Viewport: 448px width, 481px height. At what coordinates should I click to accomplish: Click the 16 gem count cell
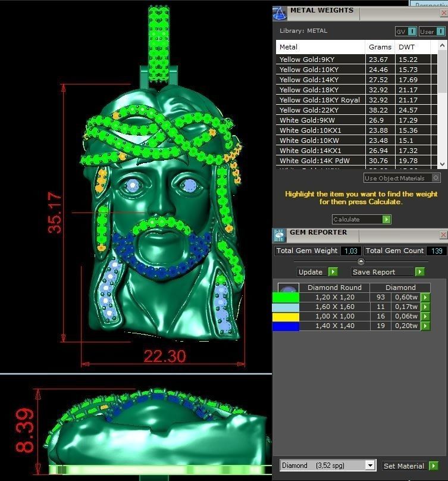[381, 316]
